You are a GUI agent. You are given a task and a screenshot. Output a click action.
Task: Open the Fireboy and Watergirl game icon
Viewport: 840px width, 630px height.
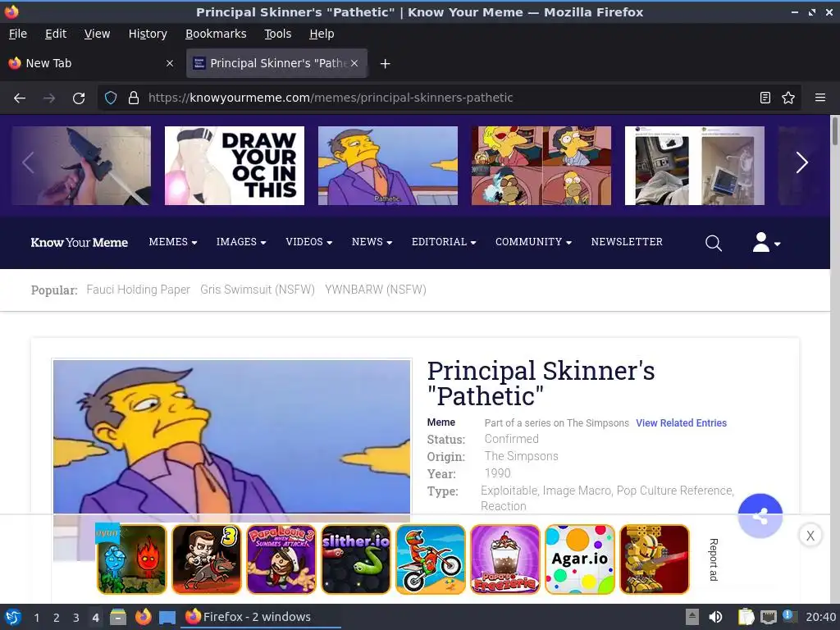pyautogui.click(x=132, y=559)
